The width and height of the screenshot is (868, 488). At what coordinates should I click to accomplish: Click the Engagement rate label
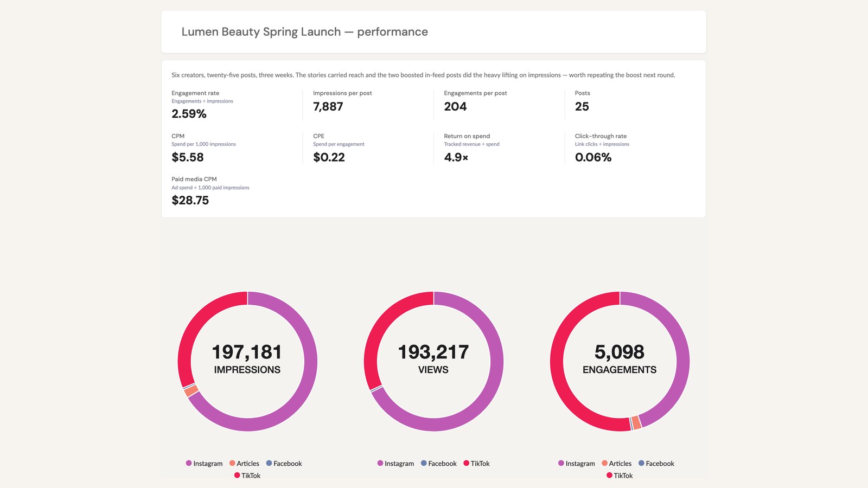pos(195,93)
